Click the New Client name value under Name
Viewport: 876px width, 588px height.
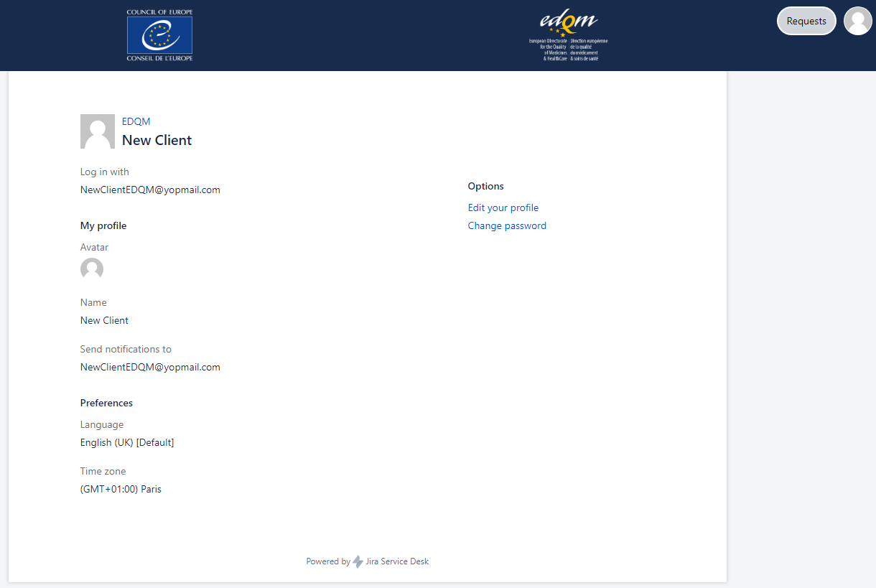(105, 320)
